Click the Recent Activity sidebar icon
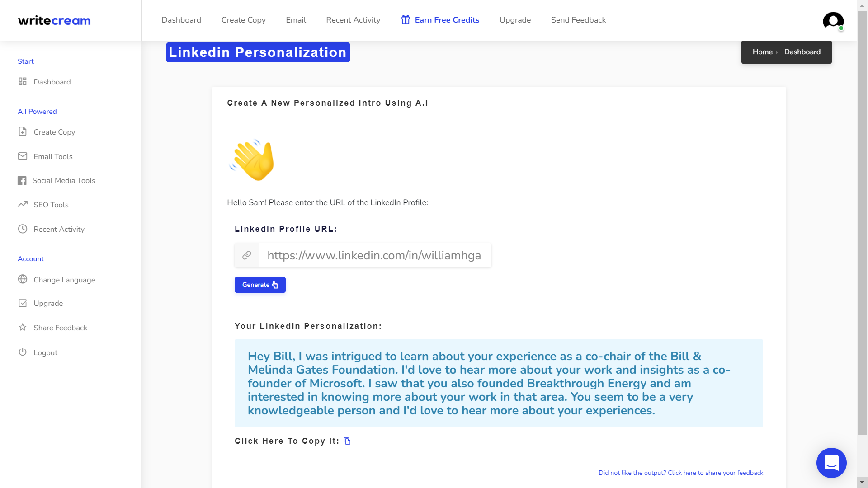This screenshot has height=488, width=868. click(x=22, y=228)
